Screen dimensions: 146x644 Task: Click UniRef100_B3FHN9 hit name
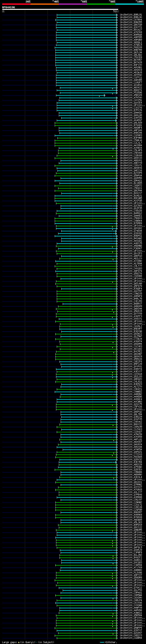click(x=131, y=138)
